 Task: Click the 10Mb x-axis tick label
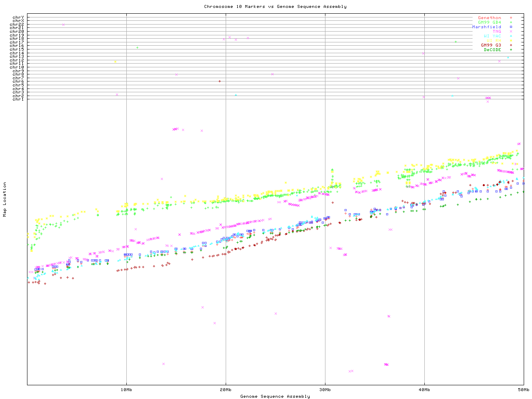(126, 390)
